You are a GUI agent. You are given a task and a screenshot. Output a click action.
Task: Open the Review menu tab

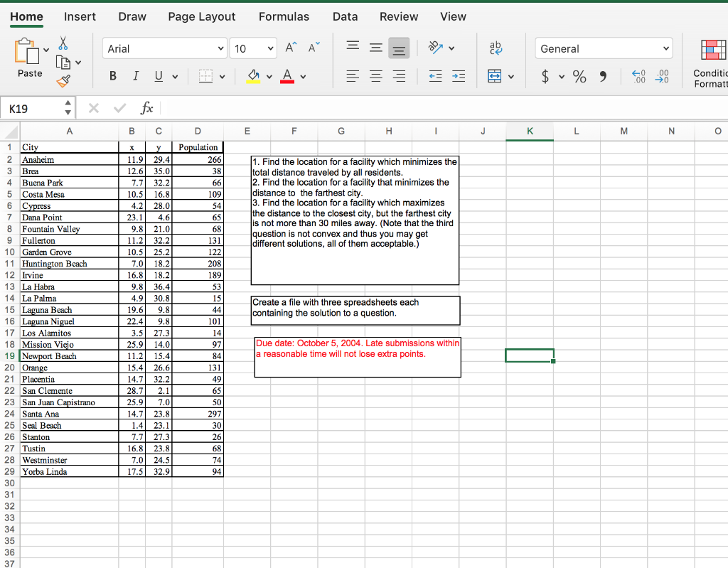[399, 16]
